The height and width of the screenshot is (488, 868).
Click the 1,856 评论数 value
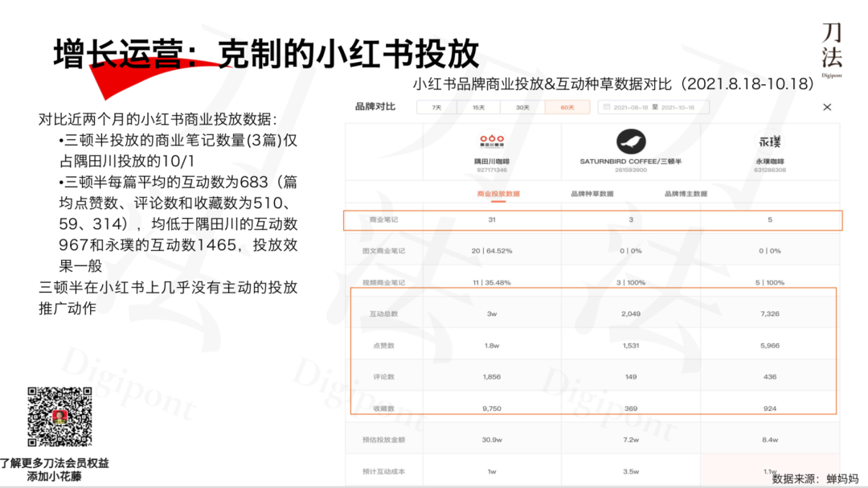[x=492, y=377]
